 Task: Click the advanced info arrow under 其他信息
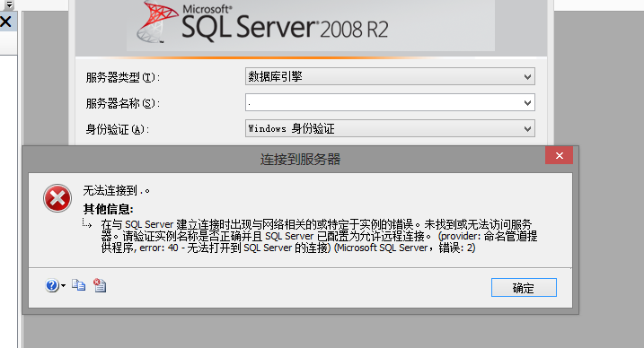(x=86, y=223)
